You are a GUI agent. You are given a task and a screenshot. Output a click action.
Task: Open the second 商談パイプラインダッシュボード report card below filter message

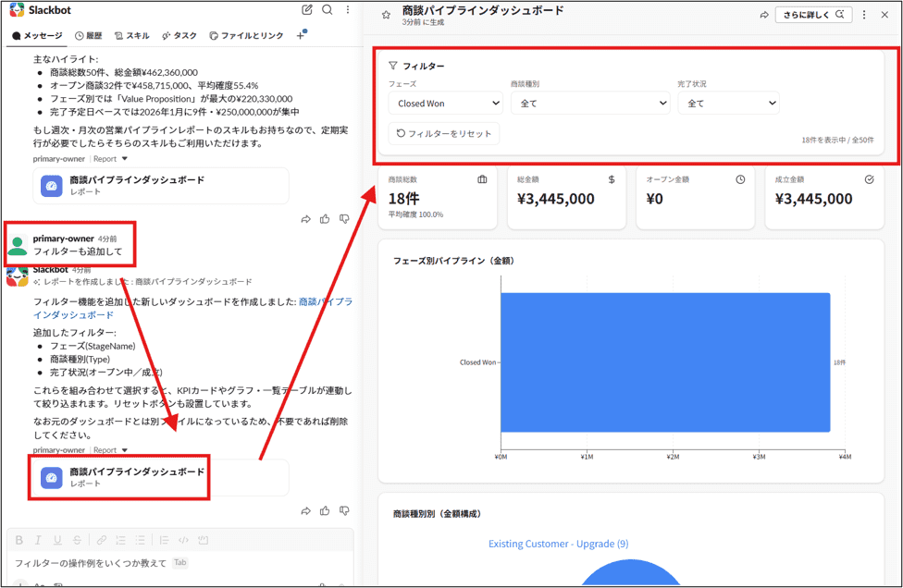[x=161, y=478]
